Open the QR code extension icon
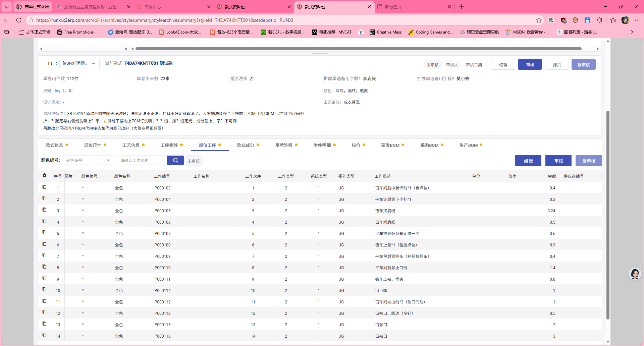The height and width of the screenshot is (346, 644). point(551,20)
